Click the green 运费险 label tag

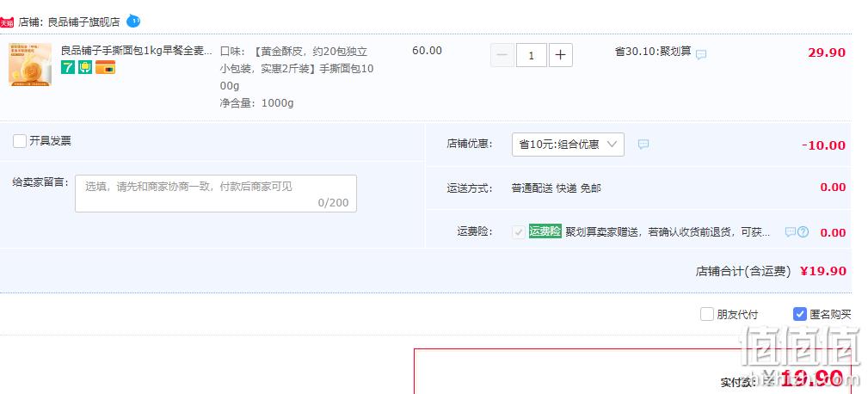tap(545, 231)
